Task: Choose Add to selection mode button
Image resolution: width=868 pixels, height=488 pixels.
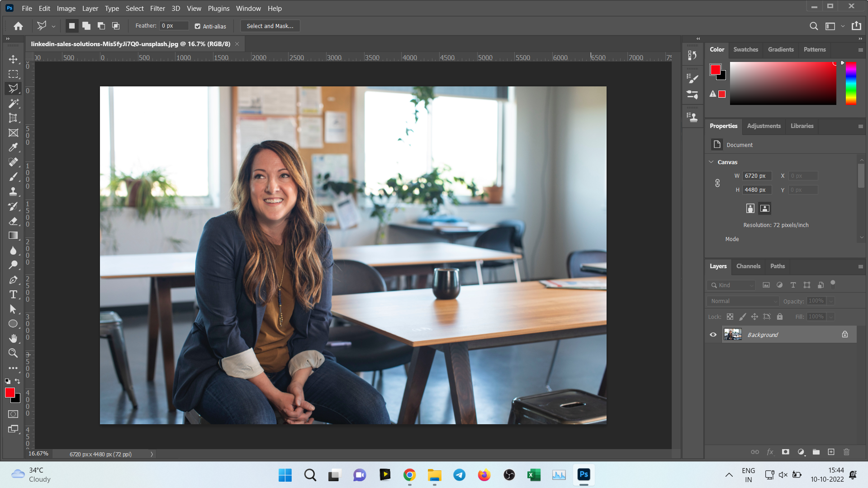Action: pos(86,26)
